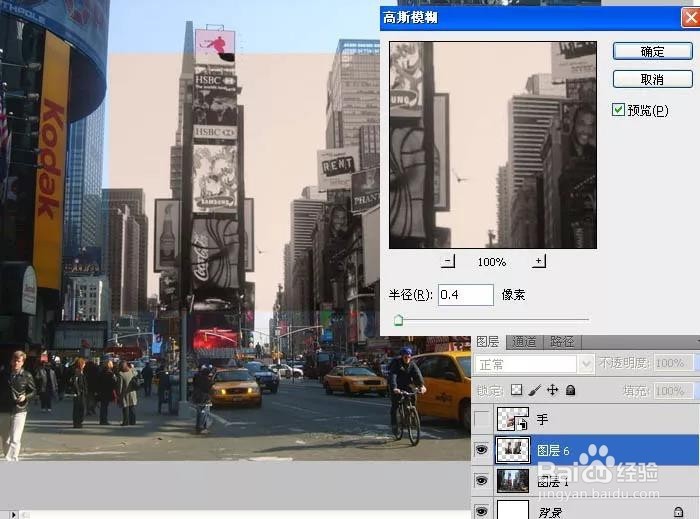Toggle lock all padlock icon
The image size is (700, 519).
click(x=571, y=390)
